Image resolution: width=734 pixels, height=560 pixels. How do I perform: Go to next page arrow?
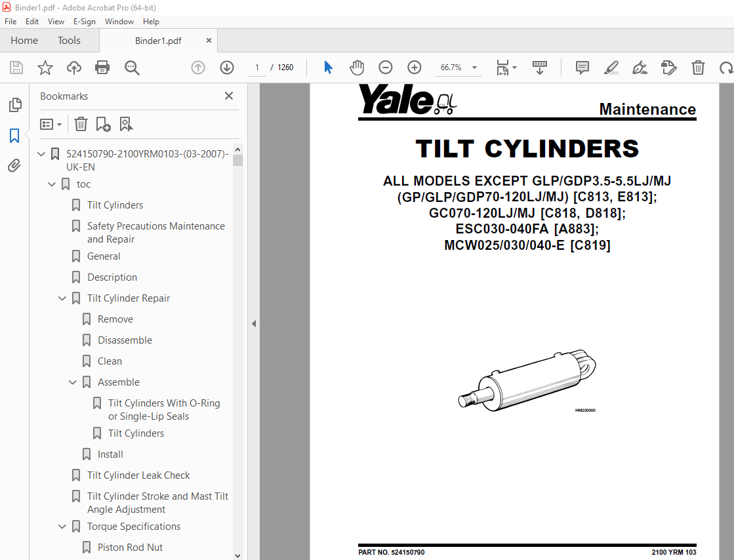click(x=227, y=68)
